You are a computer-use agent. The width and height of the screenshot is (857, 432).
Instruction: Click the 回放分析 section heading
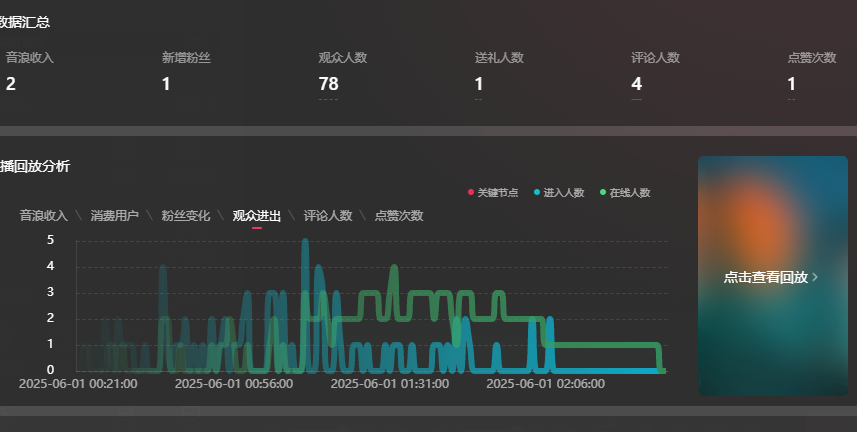[x=35, y=166]
